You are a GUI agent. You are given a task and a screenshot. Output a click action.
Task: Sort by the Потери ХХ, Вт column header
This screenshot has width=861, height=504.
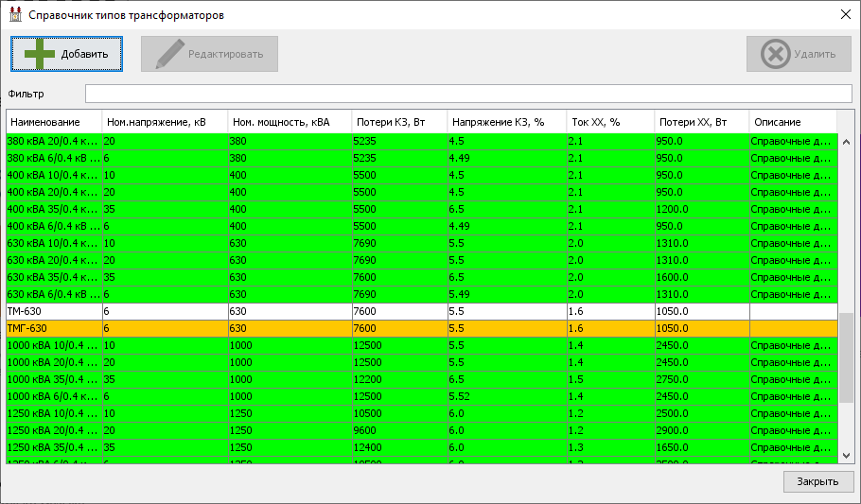(702, 122)
